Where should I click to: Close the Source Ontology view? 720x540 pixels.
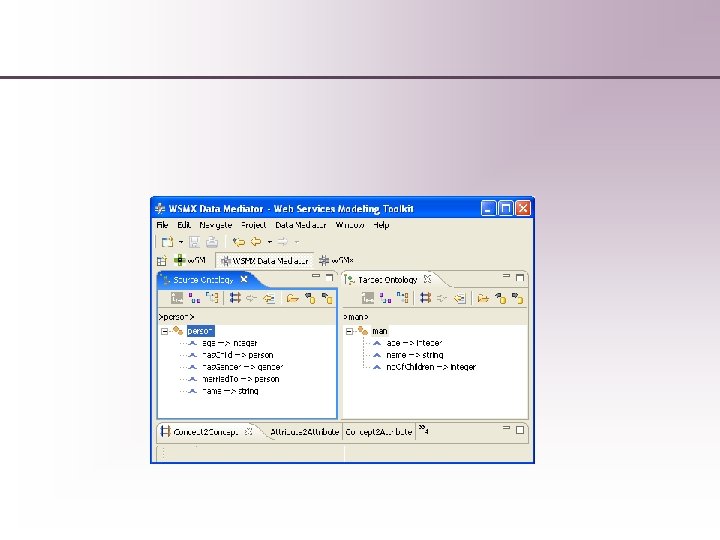244,279
